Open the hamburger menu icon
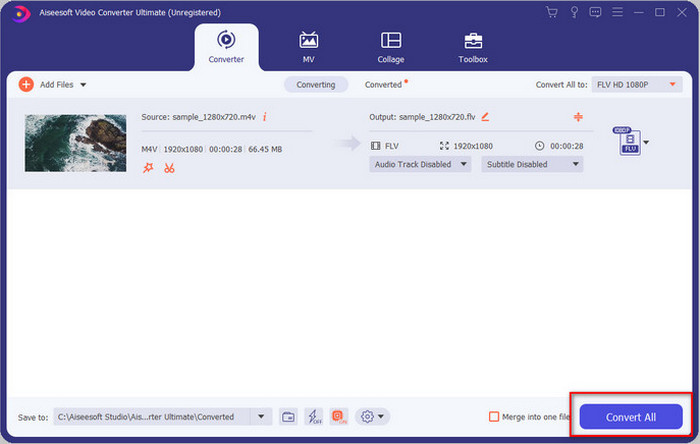 click(x=617, y=12)
